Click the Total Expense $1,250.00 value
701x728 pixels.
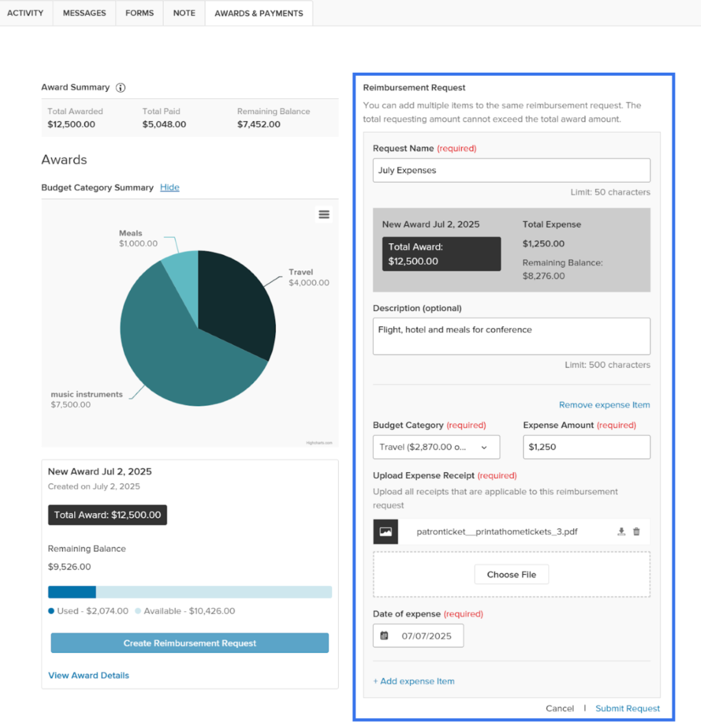click(543, 243)
